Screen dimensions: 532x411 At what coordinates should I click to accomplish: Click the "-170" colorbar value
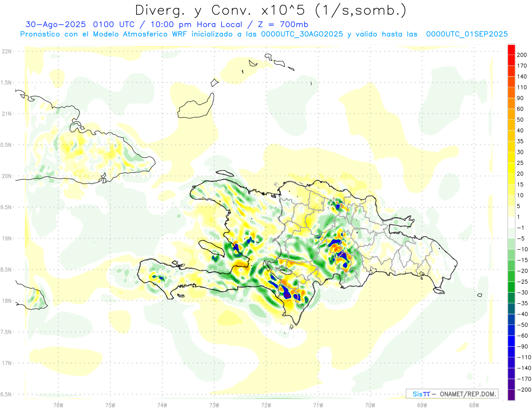coord(524,379)
